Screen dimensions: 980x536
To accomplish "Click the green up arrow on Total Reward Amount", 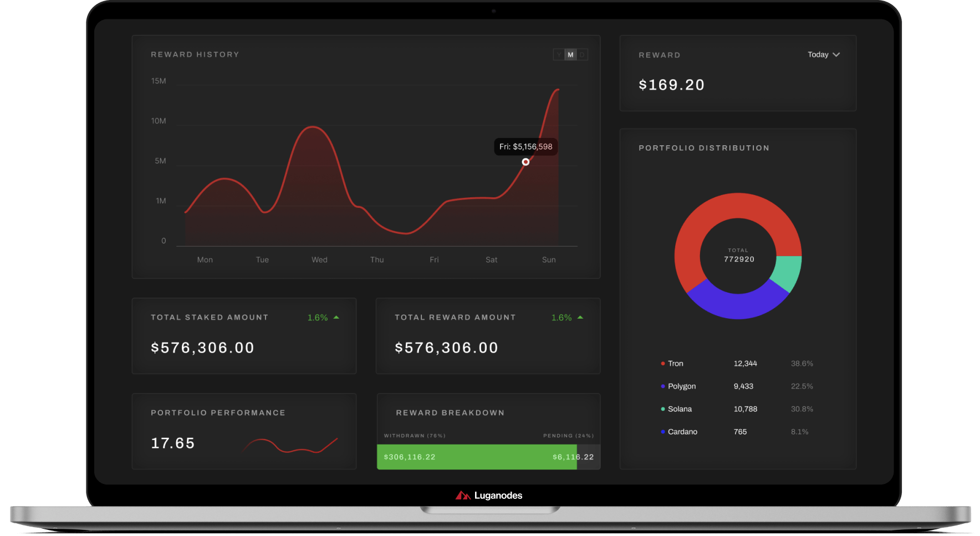I will coord(580,318).
